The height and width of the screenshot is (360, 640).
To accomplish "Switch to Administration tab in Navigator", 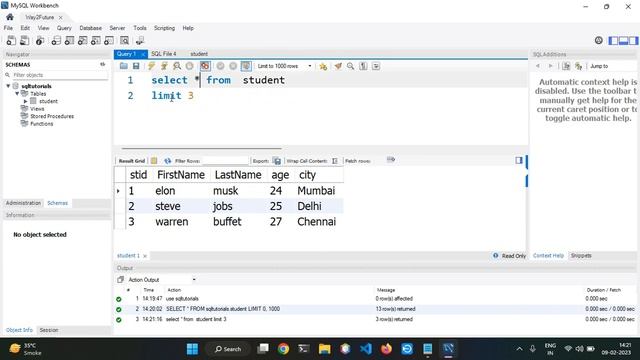I will [23, 203].
